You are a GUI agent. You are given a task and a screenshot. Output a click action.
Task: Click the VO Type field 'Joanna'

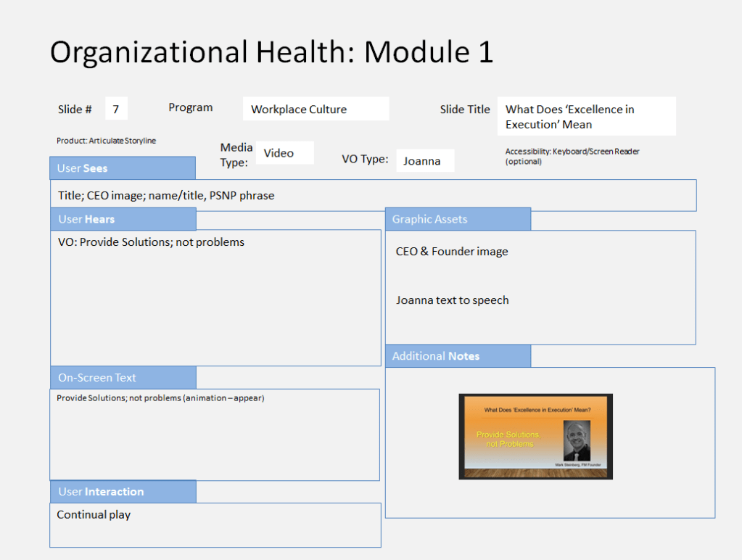(x=425, y=161)
